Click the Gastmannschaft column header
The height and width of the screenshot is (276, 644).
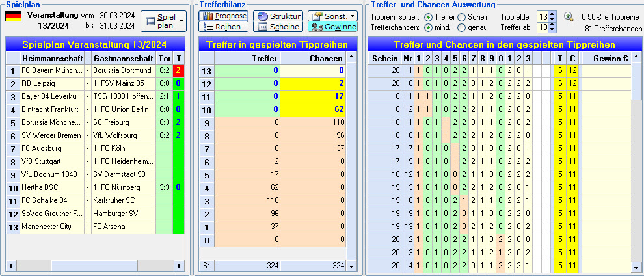(x=124, y=58)
